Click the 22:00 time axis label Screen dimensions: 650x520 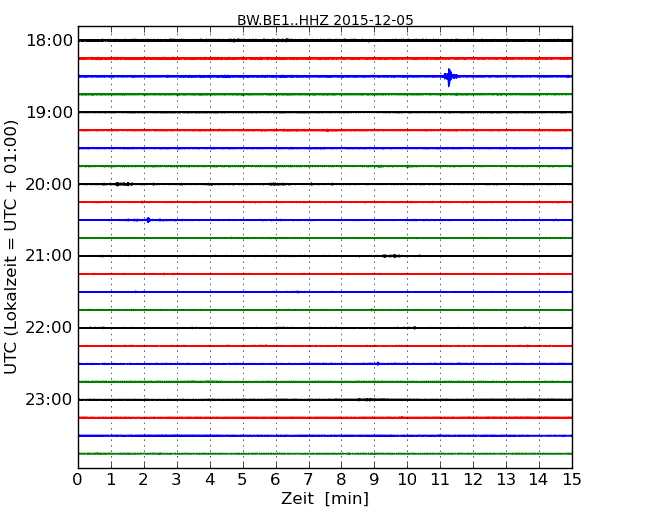coord(49,328)
